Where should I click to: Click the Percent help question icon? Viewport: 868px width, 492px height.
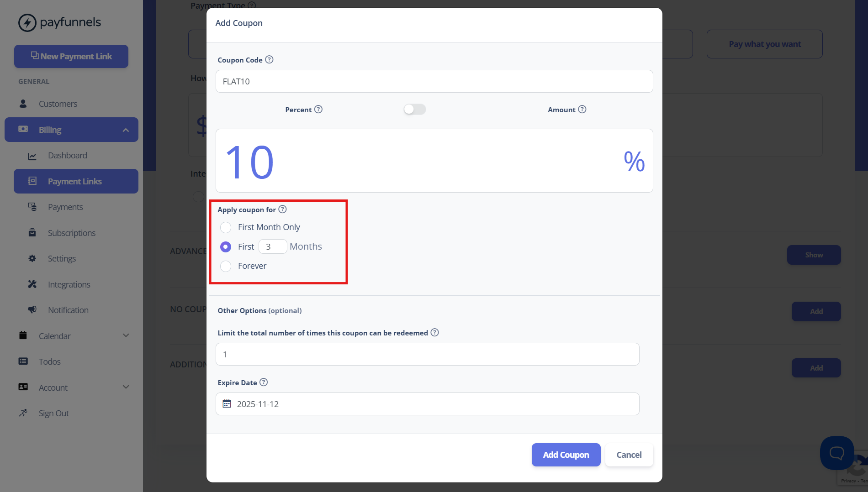coord(318,109)
